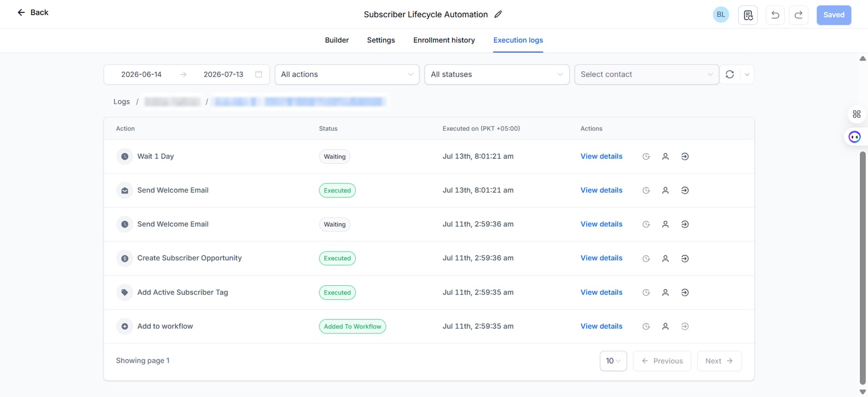Click the undo arrow icon

[775, 15]
